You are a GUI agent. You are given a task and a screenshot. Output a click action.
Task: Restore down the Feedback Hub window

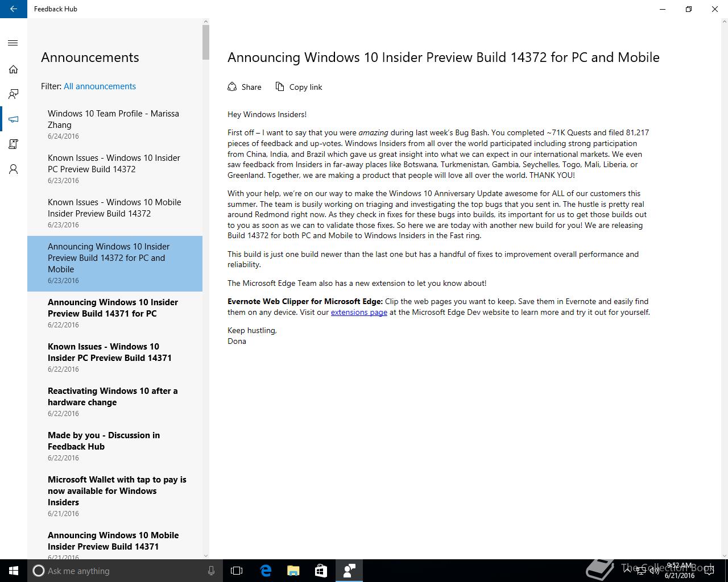coord(689,9)
